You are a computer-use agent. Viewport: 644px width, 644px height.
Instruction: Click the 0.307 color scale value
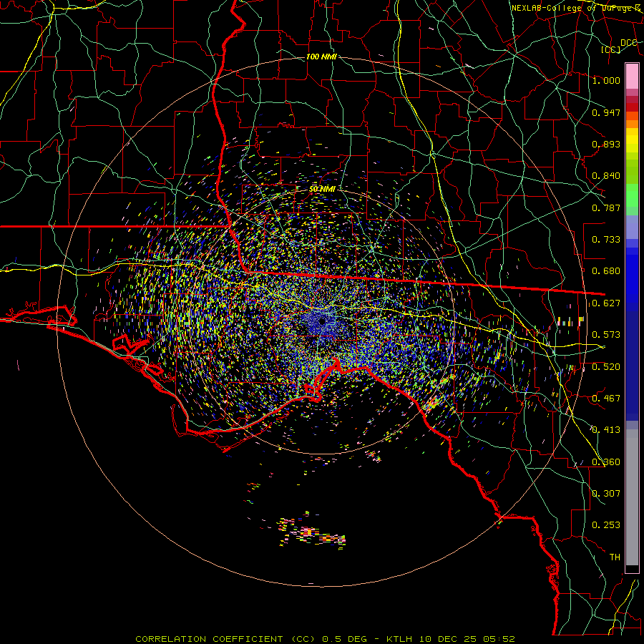point(606,494)
